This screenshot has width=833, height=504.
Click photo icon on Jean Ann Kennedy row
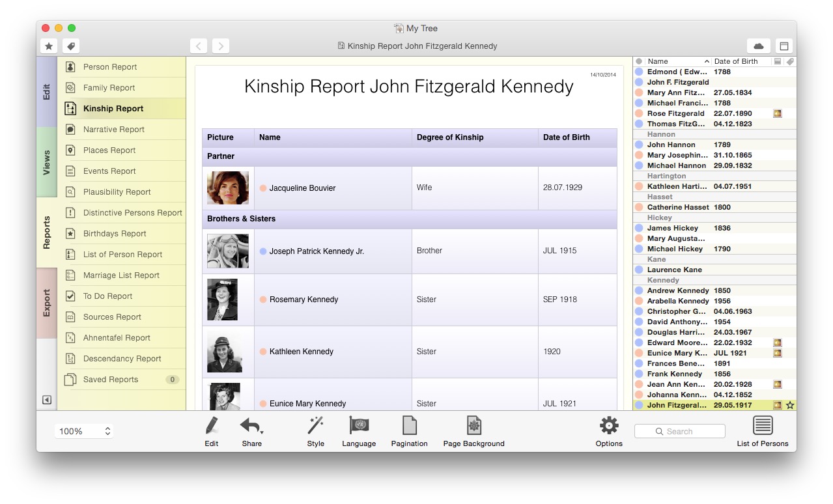tap(777, 384)
